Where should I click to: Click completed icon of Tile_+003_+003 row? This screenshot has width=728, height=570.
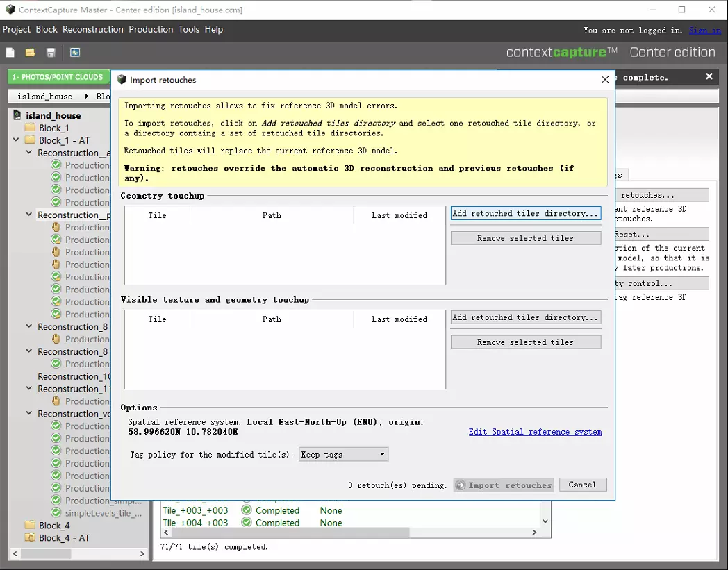click(247, 510)
